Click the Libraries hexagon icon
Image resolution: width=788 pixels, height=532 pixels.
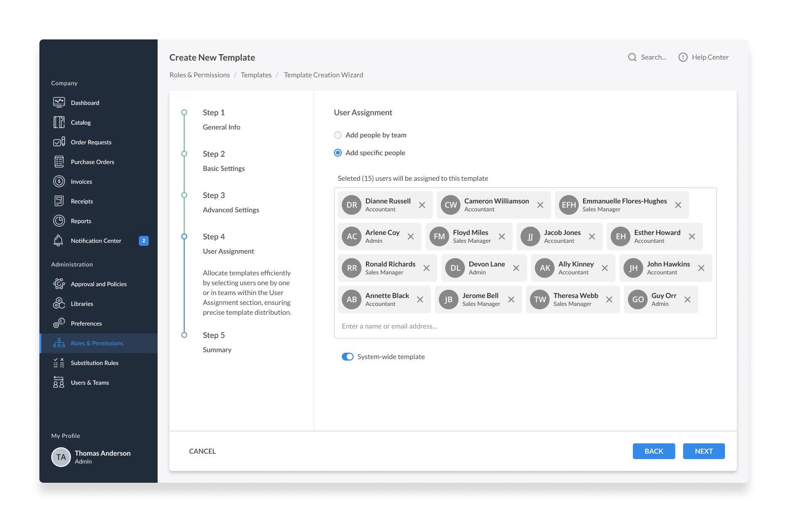[x=59, y=303]
